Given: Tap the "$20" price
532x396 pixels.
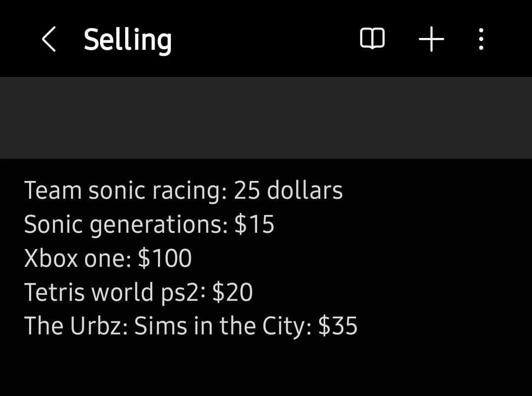Looking at the screenshot, I should (233, 292).
